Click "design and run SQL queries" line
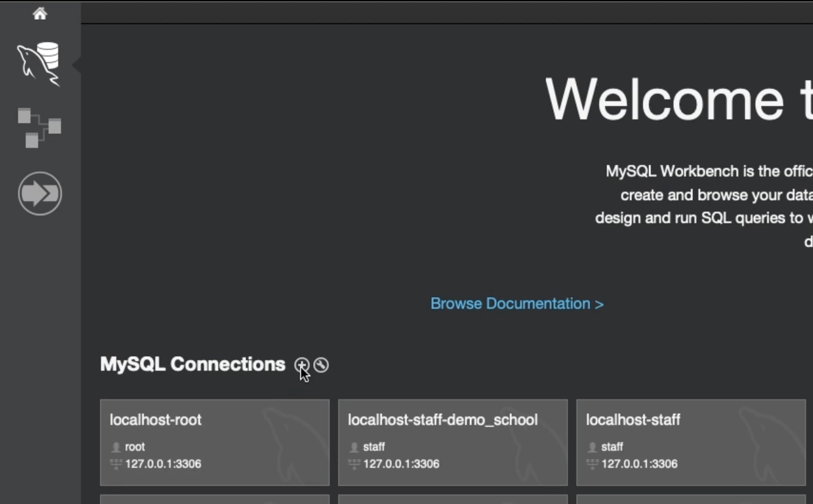 [704, 218]
